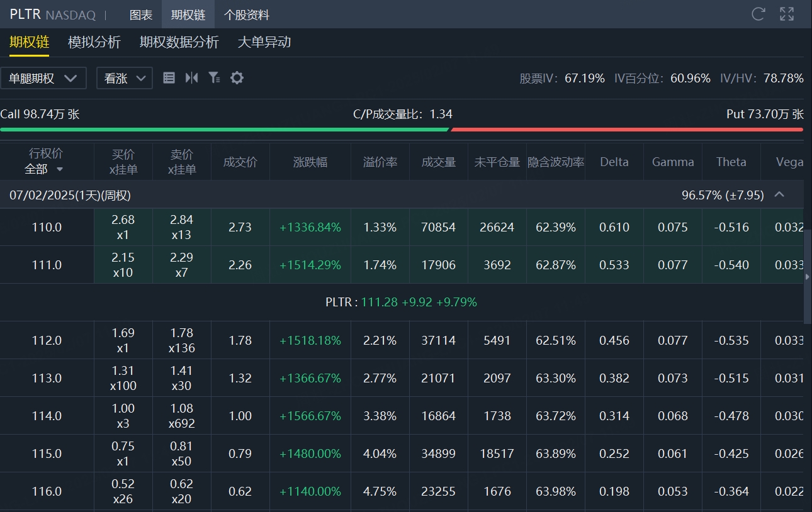Sort by 涨跌幅 column header
The width and height of the screenshot is (812, 512).
310,162
